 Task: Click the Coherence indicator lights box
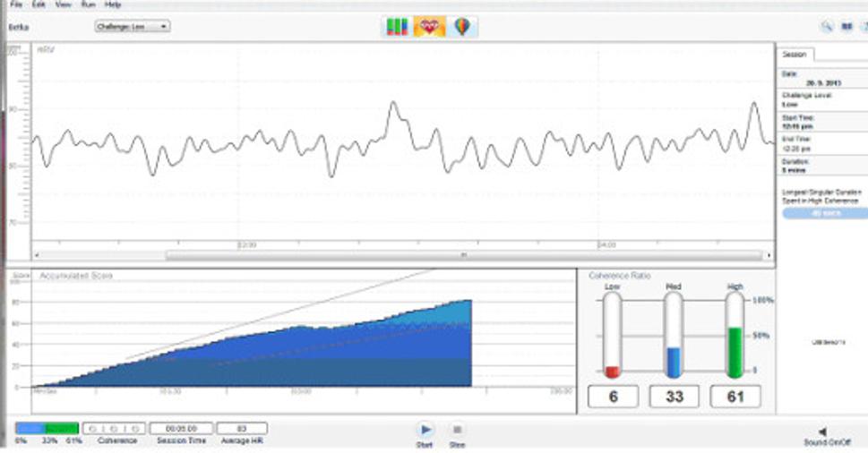tap(114, 428)
